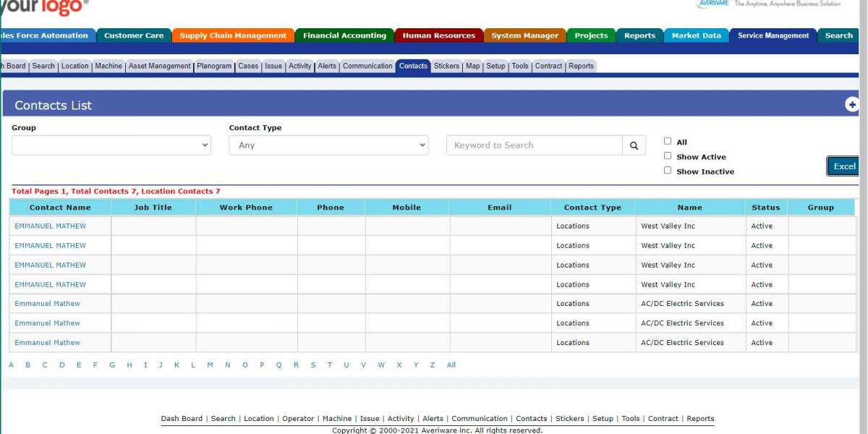The width and height of the screenshot is (868, 434).
Task: Enable the Show Active checkbox
Action: tap(668, 156)
